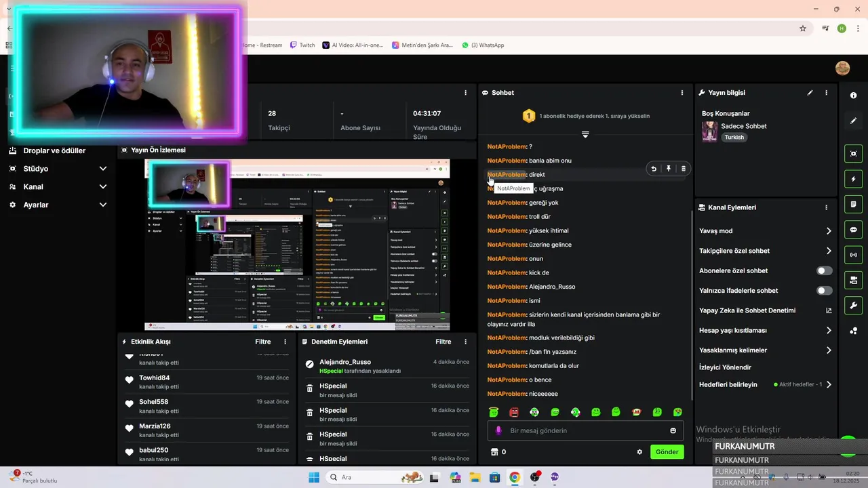Open Hesap yaşı kısıtlaması options arrow
This screenshot has width=868, height=488.
tap(829, 331)
